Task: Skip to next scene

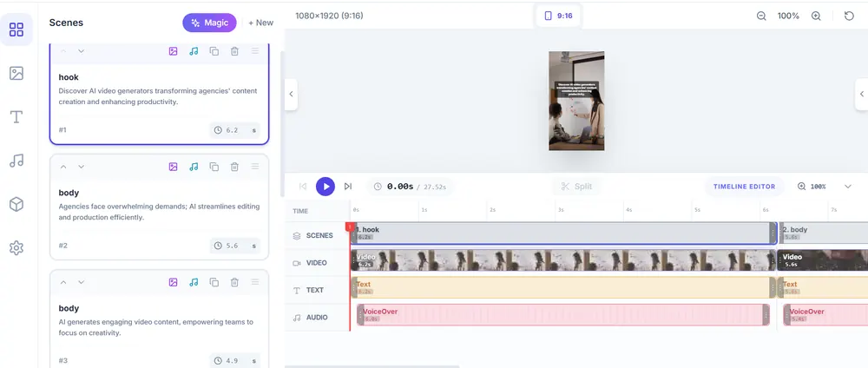Action: pos(348,187)
